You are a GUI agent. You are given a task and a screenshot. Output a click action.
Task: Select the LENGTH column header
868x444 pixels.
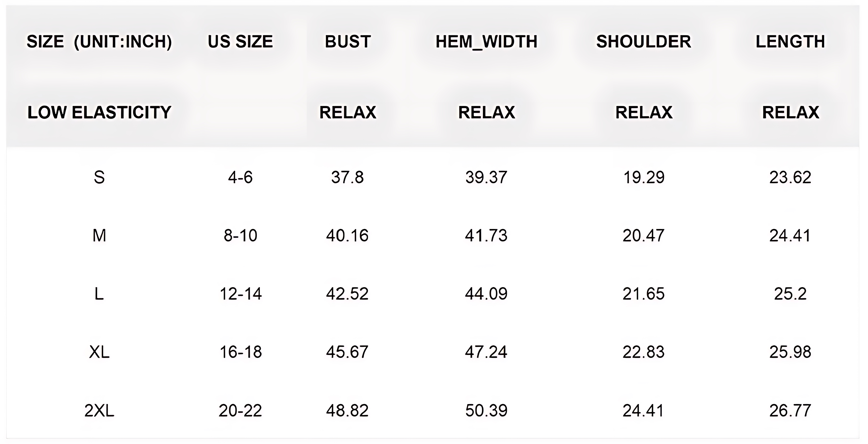(790, 42)
